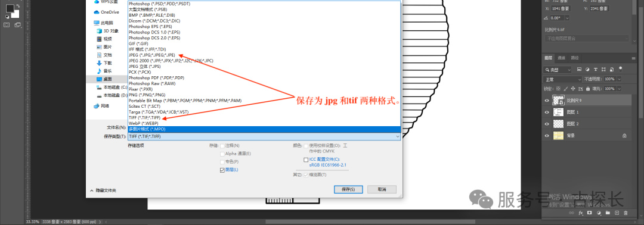644x225 pixels.
Task: Toggle the 图层(L) checkbox
Action: tap(222, 170)
